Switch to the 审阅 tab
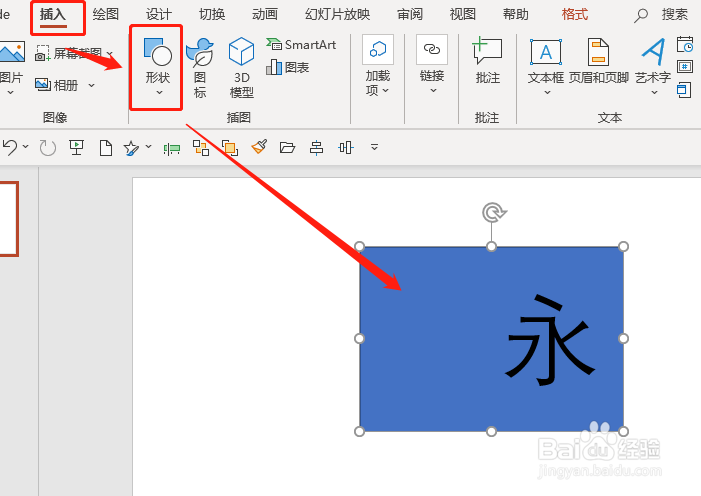This screenshot has width=701, height=496. [x=410, y=14]
